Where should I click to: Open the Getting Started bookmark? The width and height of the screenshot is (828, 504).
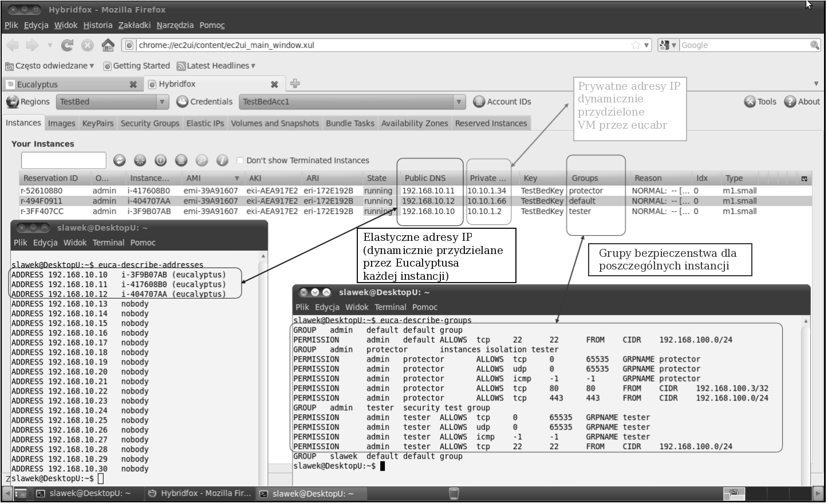point(136,66)
